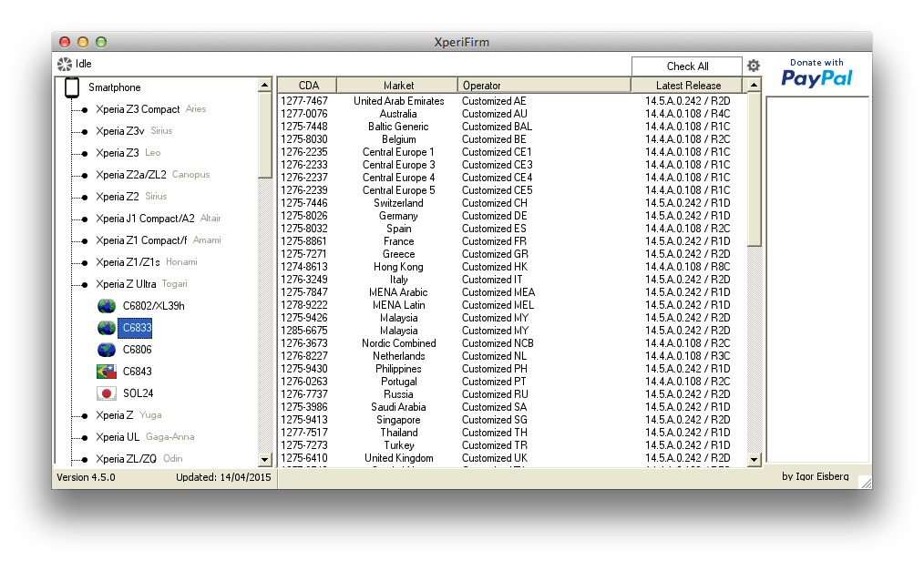
Task: Click the Idle status spinner icon
Action: pyautogui.click(x=64, y=64)
